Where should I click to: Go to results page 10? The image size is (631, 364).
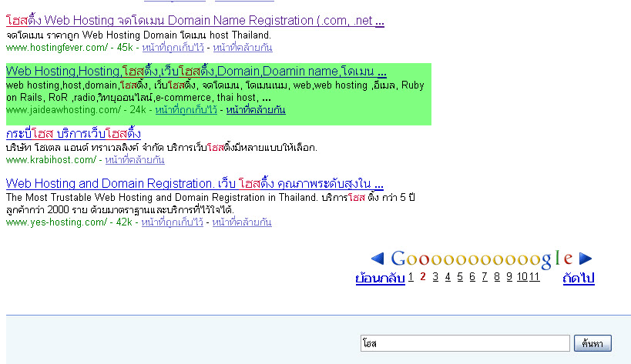[x=522, y=277]
